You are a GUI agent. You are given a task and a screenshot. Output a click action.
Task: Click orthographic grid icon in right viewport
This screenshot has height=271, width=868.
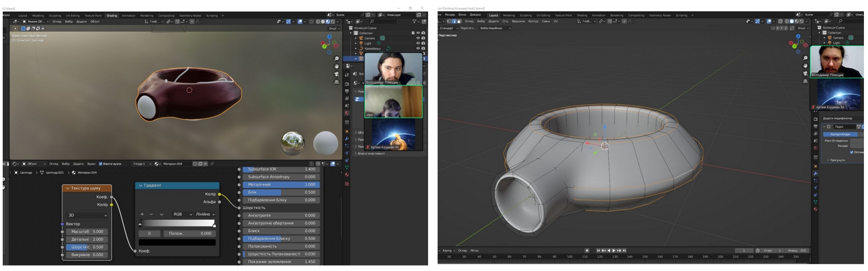coord(805,81)
